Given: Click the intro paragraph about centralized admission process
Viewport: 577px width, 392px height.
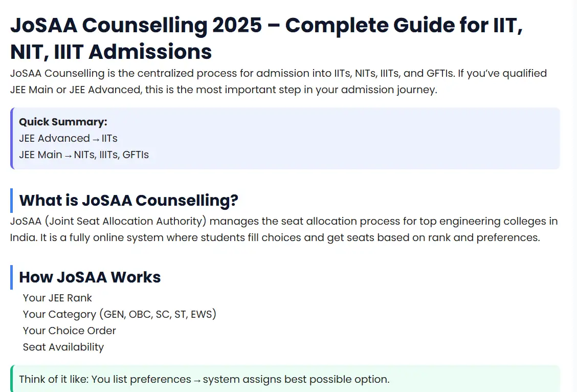Looking at the screenshot, I should click(278, 81).
